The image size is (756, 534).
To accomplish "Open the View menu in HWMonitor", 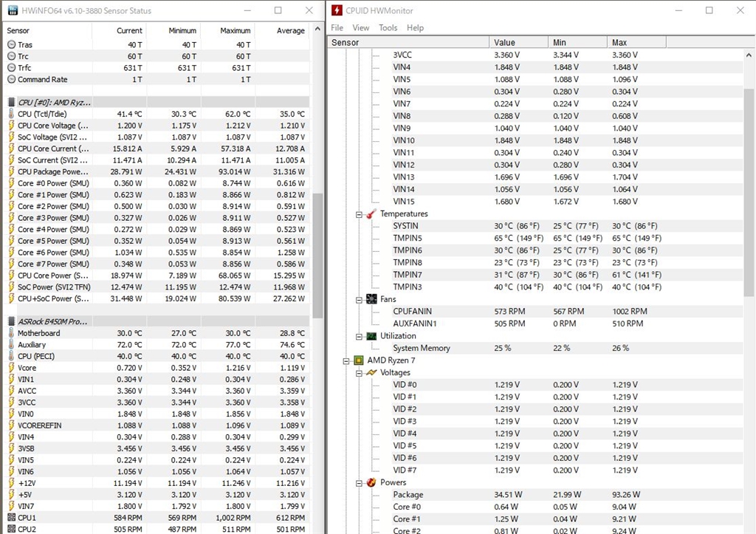I will 360,28.
